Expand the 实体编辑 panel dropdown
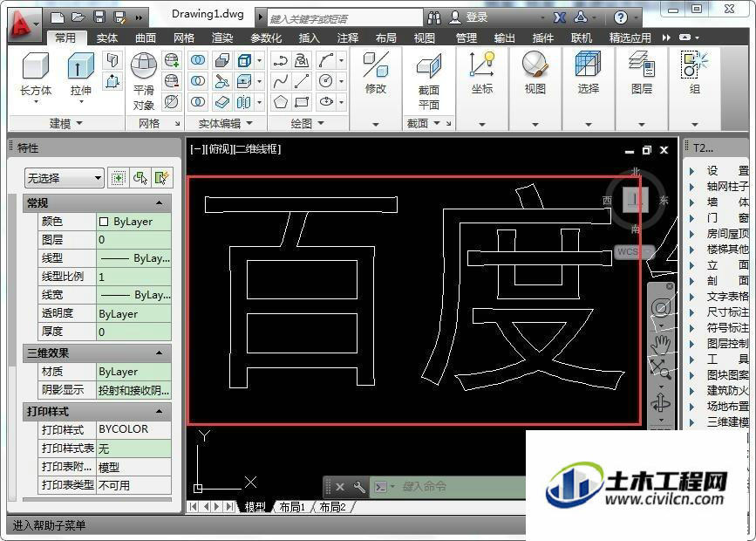 pos(225,124)
